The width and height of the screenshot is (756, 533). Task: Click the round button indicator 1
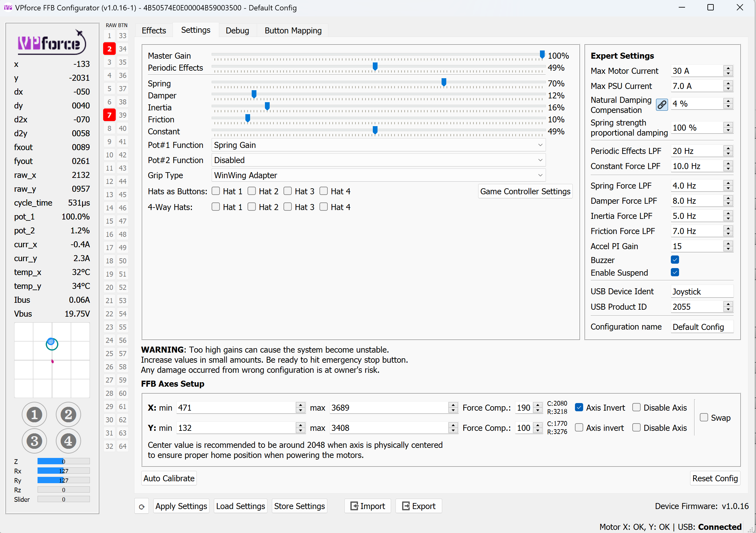click(x=34, y=414)
